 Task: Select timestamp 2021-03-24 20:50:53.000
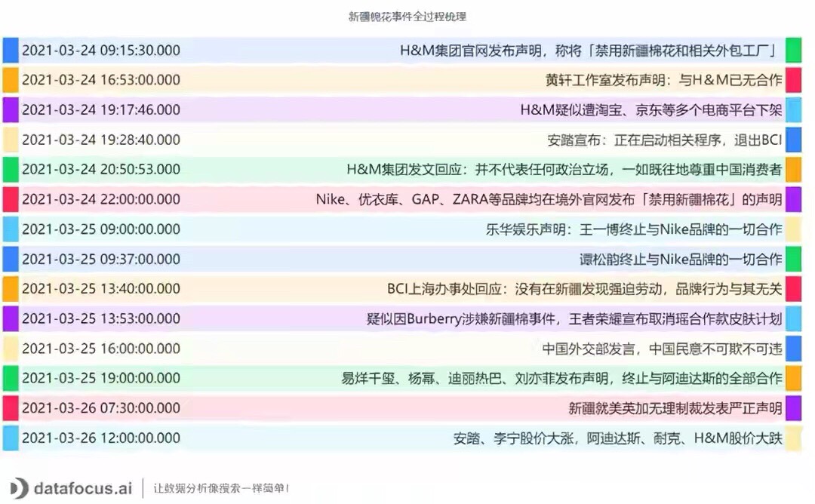click(x=101, y=170)
